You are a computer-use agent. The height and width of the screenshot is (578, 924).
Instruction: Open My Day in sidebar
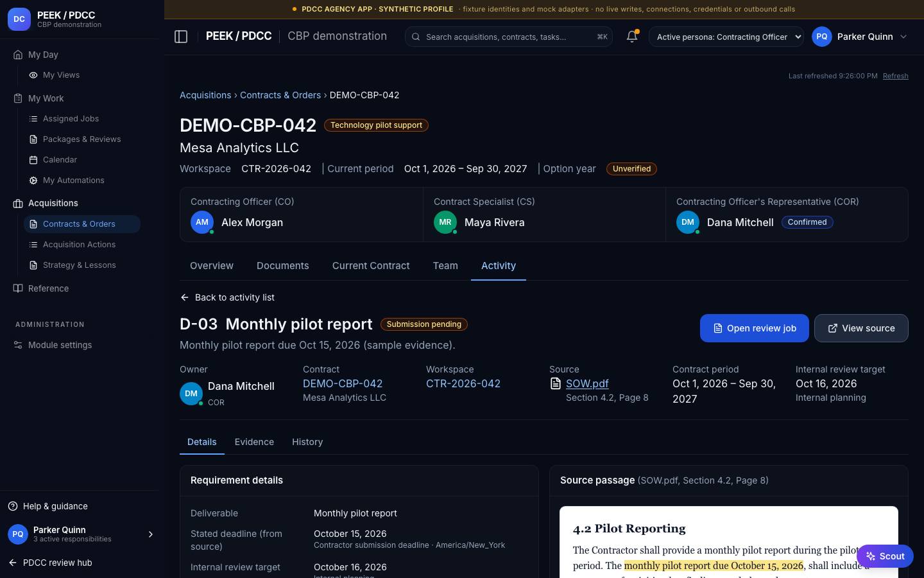point(43,55)
